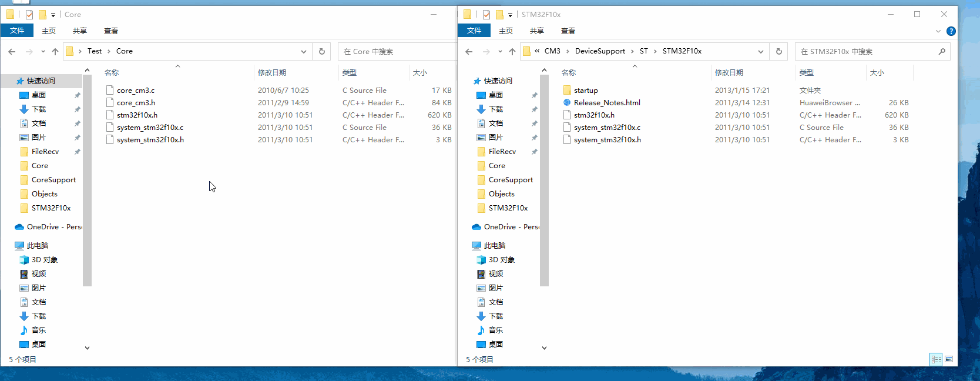Open recent locations dropdown in STM32F10x window
The width and height of the screenshot is (980, 381).
[x=500, y=52]
